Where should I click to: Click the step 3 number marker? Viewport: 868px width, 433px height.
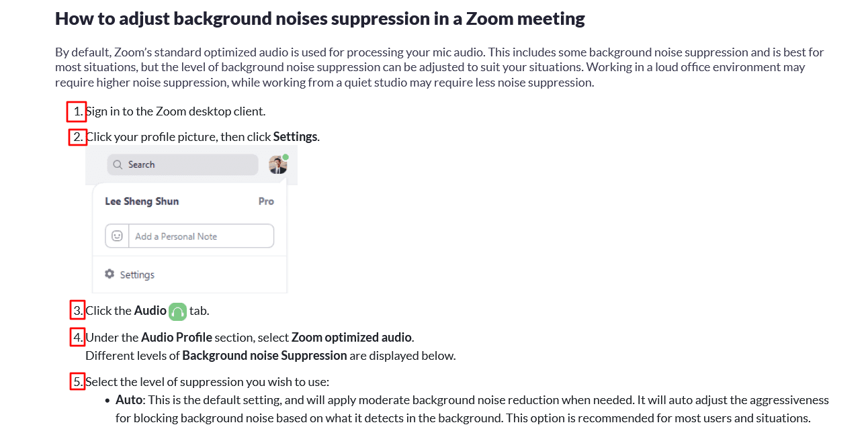(x=78, y=311)
